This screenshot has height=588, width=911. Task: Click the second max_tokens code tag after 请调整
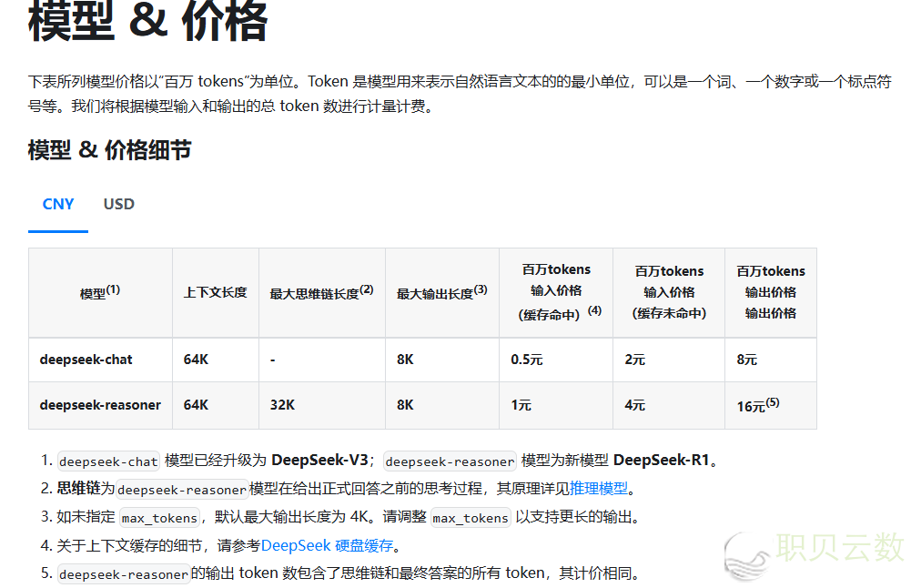coord(471,517)
